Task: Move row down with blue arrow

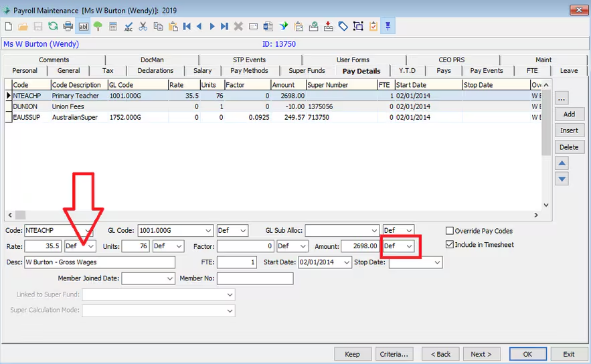Action: (x=562, y=179)
